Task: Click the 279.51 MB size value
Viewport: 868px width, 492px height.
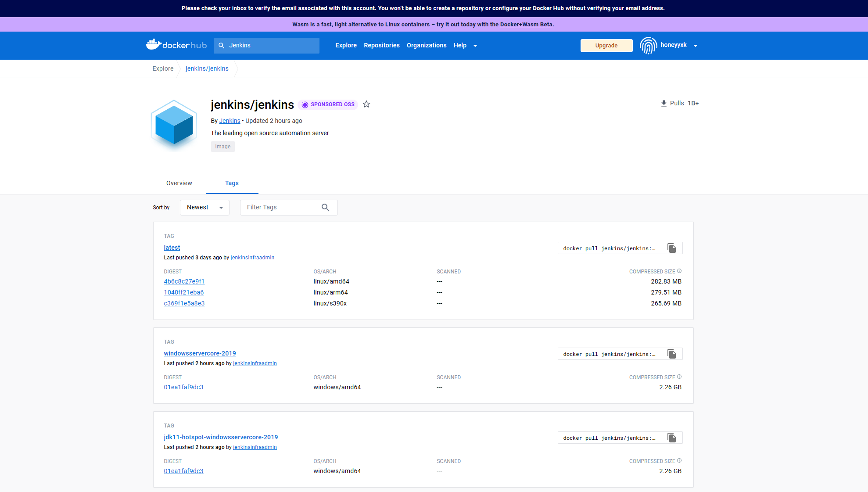Action: pos(666,292)
